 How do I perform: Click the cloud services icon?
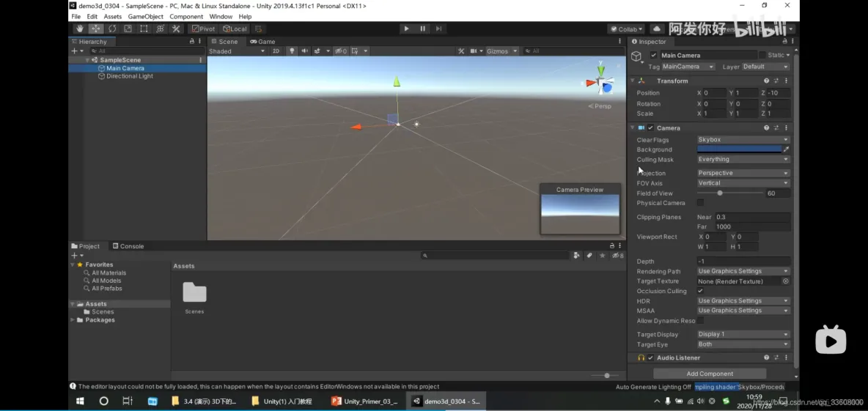(x=657, y=29)
